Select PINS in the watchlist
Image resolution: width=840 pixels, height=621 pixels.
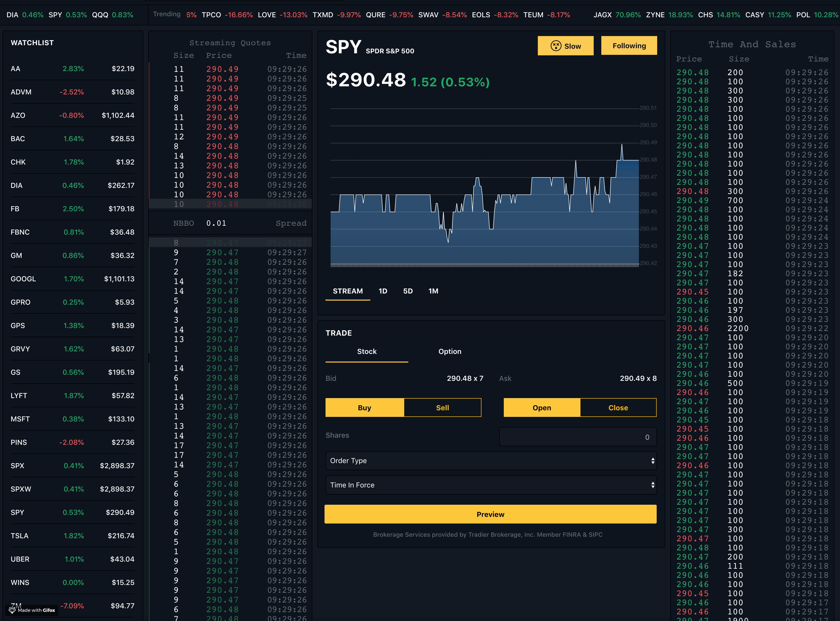73,442
